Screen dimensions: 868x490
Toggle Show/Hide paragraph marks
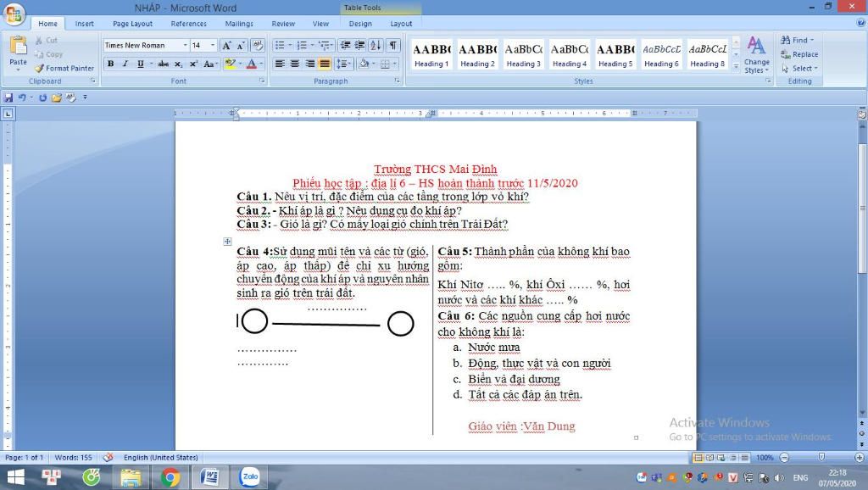point(392,46)
